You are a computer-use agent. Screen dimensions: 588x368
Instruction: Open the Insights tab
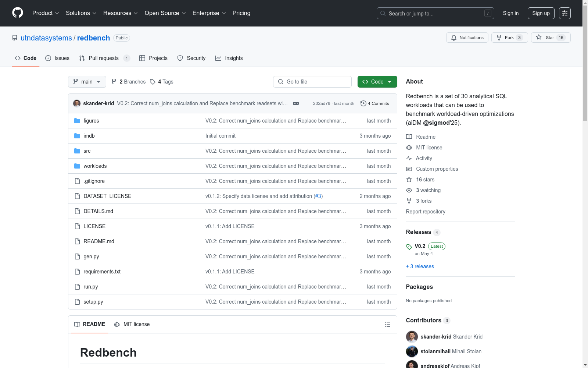pos(229,58)
